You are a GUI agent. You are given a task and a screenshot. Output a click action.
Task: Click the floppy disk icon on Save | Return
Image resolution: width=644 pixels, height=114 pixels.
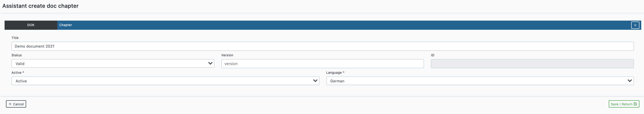(635, 104)
